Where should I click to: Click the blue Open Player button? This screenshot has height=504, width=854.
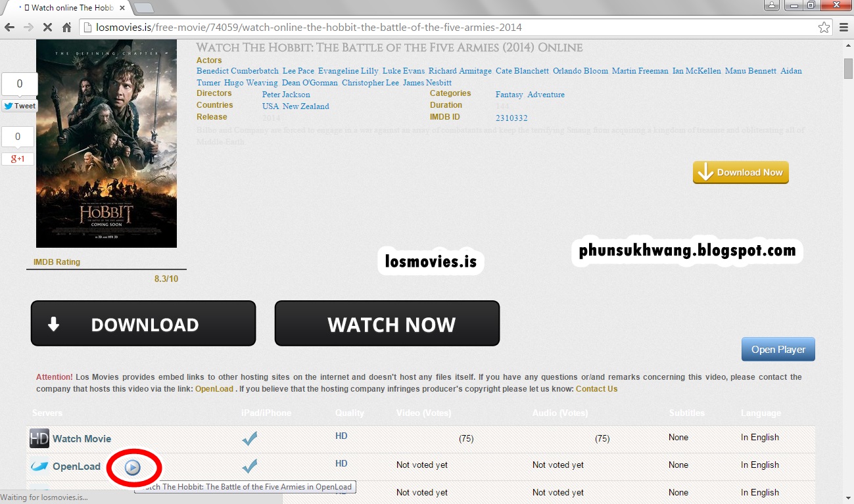(778, 350)
